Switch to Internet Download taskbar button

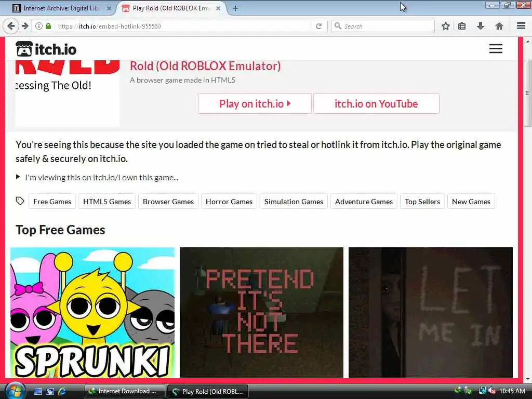[125, 391]
